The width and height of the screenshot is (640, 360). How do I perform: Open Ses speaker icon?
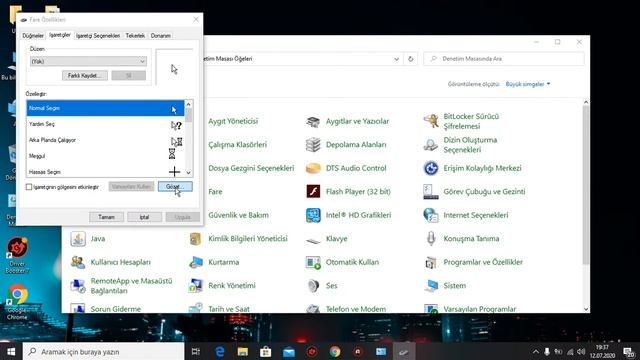tap(313, 286)
